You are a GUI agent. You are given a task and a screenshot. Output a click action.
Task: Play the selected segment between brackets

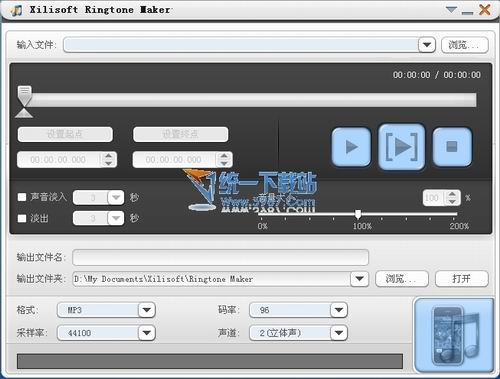coord(401,146)
